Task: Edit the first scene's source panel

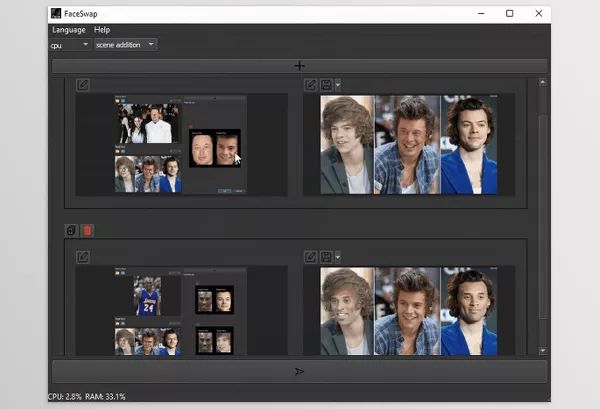Action: tap(83, 85)
